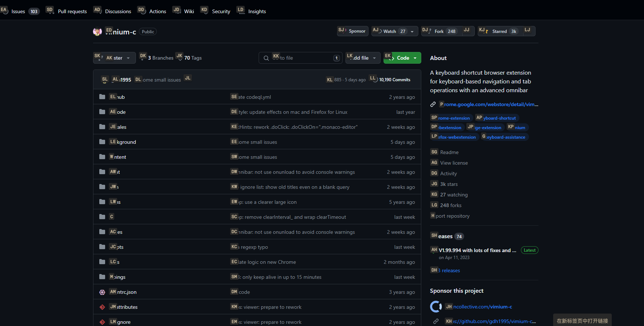Click the folder icon in the "new Chrome" commit row
The image size is (644, 326).
102,262
